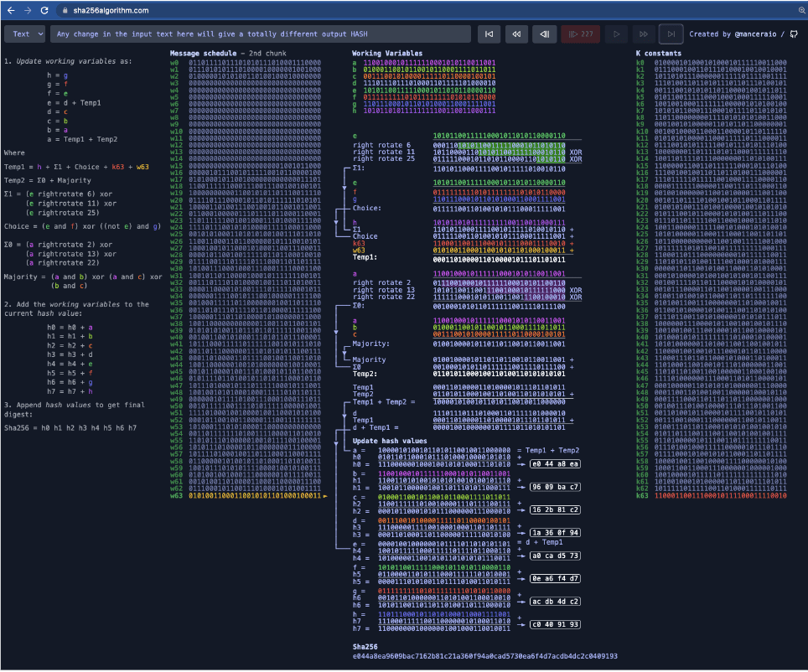Image resolution: width=808 pixels, height=672 pixels.
Task: Select the "e0 44 a8 ea" hash box
Action: pyautogui.click(x=555, y=464)
